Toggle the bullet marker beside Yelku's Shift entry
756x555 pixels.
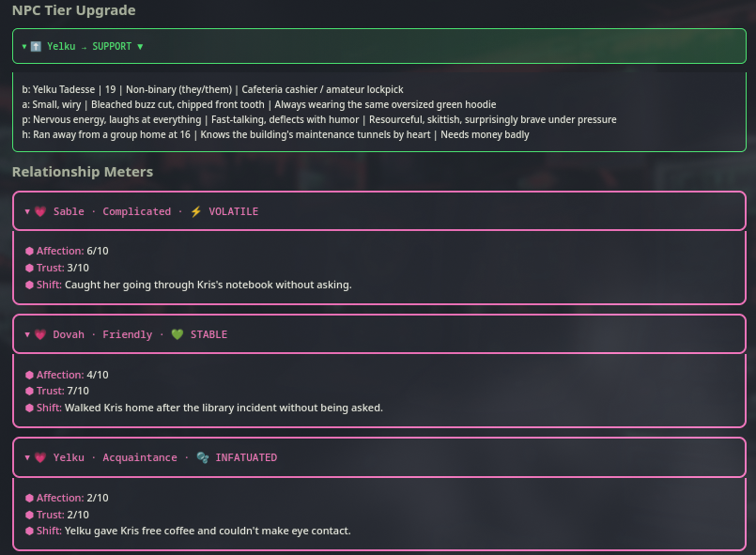(28, 531)
